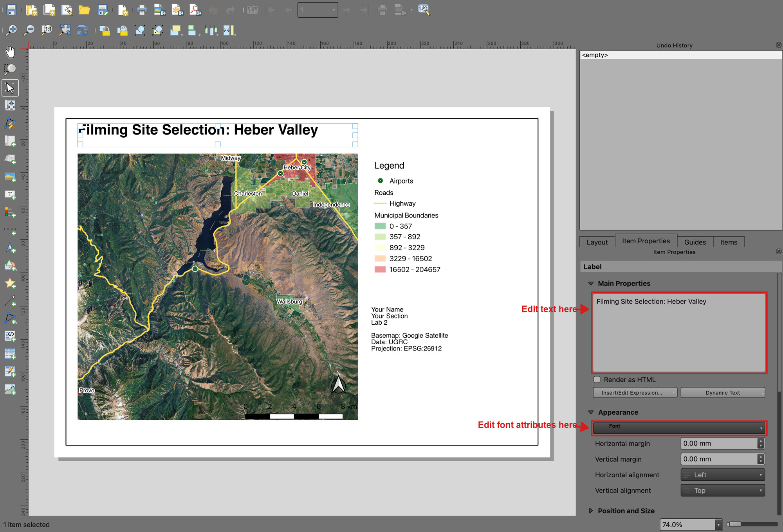Close the Undo History panel
Viewport: 783px width, 532px height.
(x=779, y=45)
